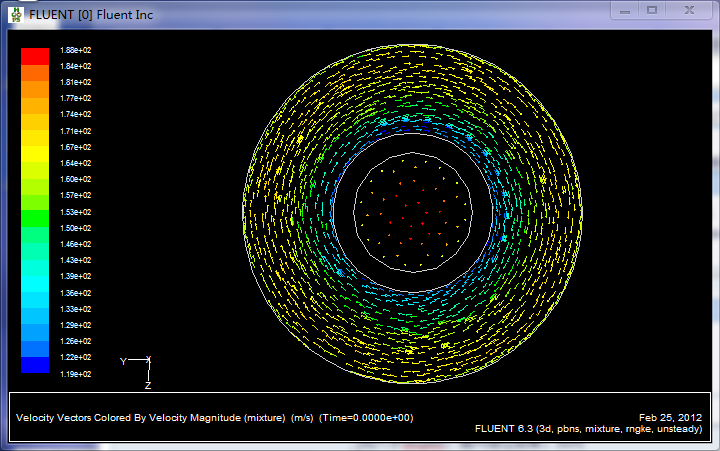720x451 pixels.
Task: Click the pure yellow band beside 1.67e+02
Action: tap(35, 153)
